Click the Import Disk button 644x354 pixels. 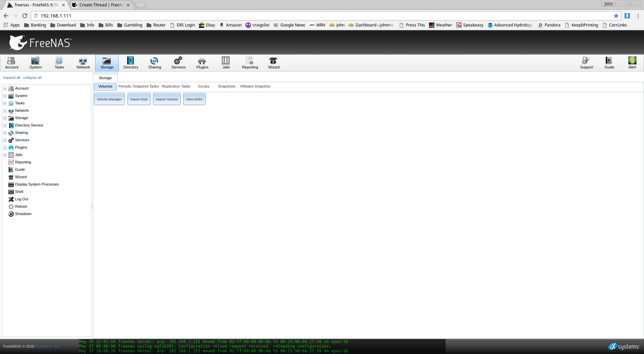click(139, 99)
